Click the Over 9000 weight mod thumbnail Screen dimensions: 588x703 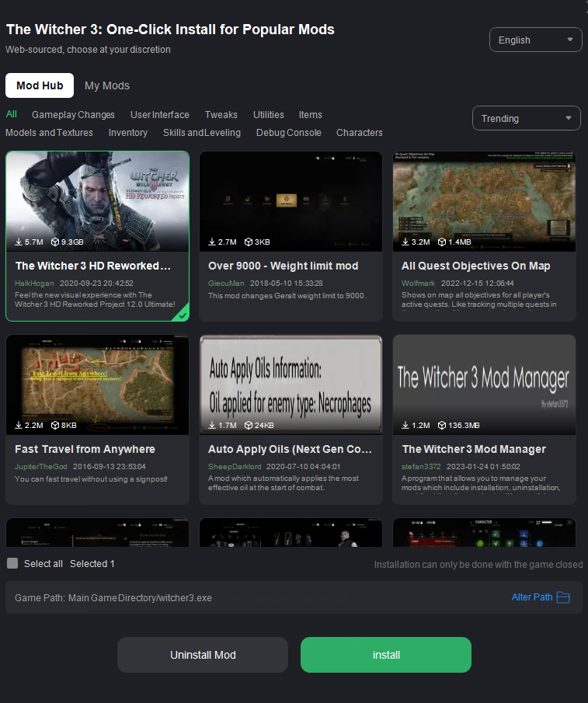(291, 201)
